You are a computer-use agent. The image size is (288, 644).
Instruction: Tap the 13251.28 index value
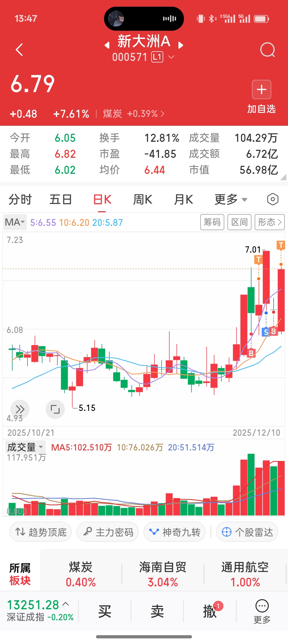coord(33,605)
